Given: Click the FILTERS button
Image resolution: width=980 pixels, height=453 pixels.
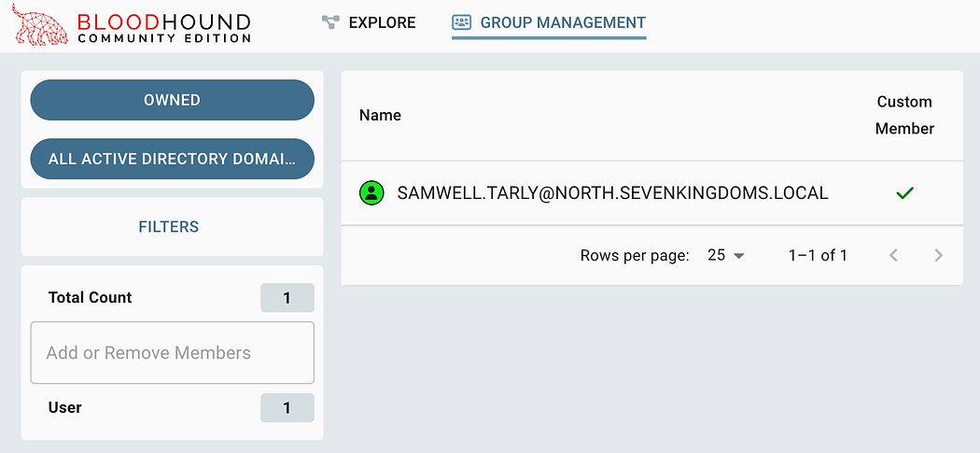Looking at the screenshot, I should (x=169, y=226).
